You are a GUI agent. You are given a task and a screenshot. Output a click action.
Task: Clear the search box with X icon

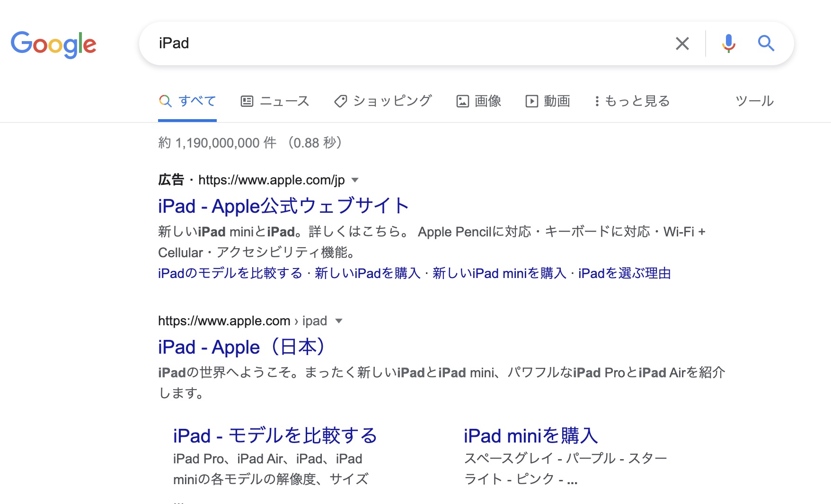coord(682,43)
